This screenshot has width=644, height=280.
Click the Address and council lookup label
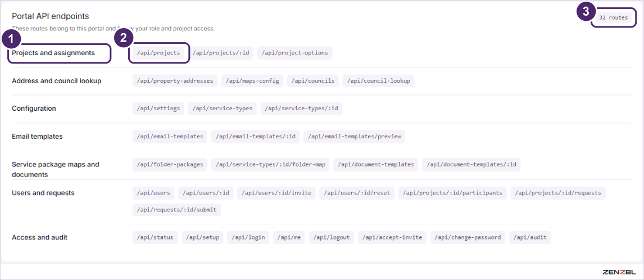[57, 81]
